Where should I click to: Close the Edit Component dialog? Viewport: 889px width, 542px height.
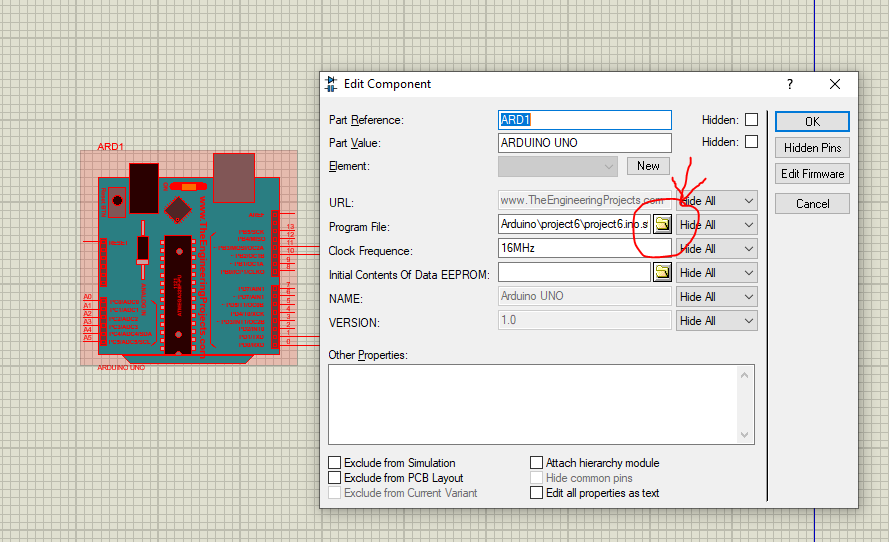(835, 84)
